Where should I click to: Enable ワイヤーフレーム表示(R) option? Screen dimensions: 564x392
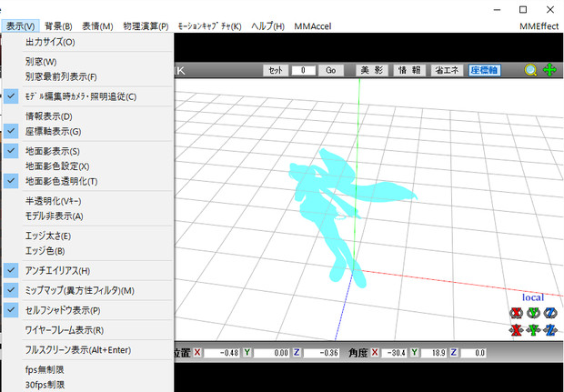(x=88, y=330)
